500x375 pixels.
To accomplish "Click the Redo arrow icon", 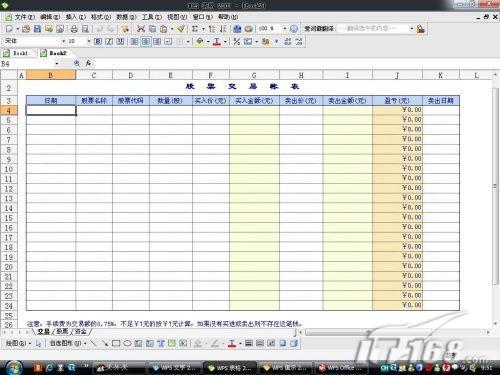I will (x=110, y=29).
